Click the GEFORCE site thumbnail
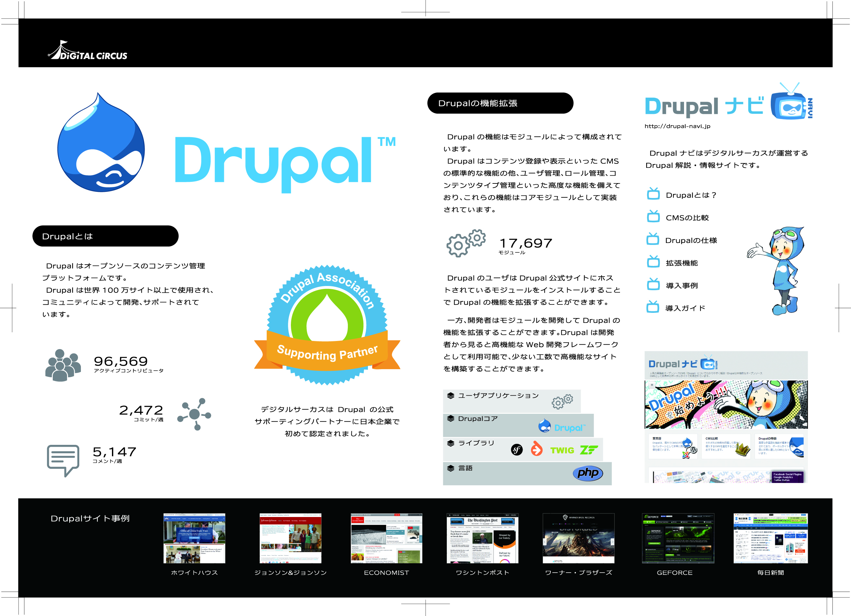The height and width of the screenshot is (616, 851). (x=678, y=538)
